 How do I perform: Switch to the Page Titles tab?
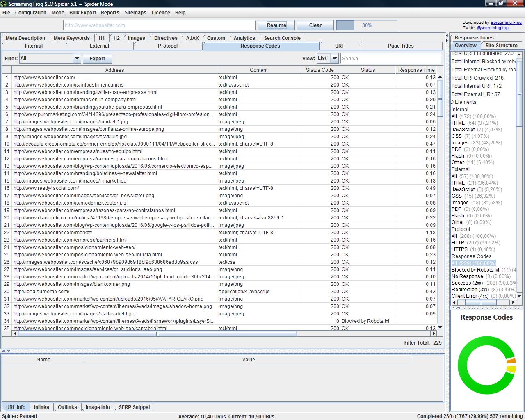coord(401,46)
